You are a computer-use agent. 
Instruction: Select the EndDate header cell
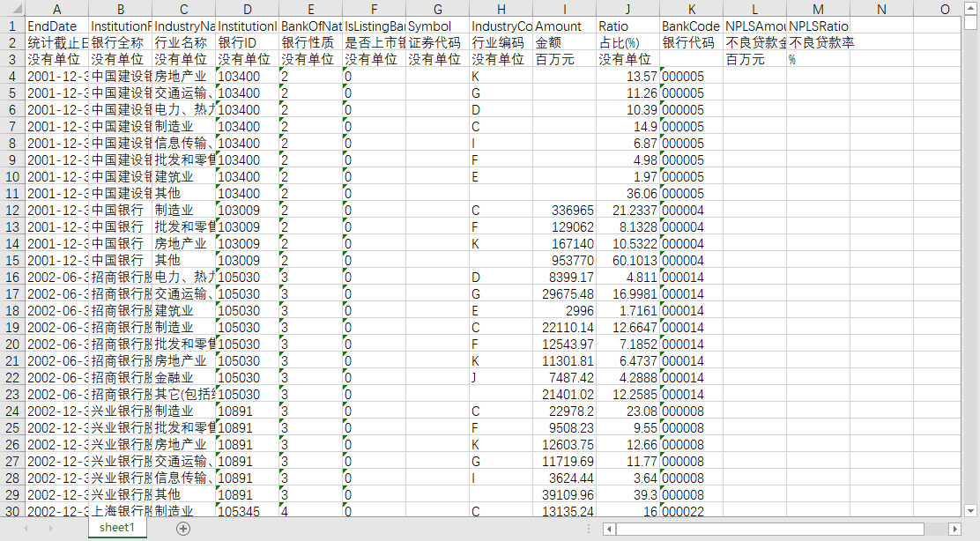point(57,26)
